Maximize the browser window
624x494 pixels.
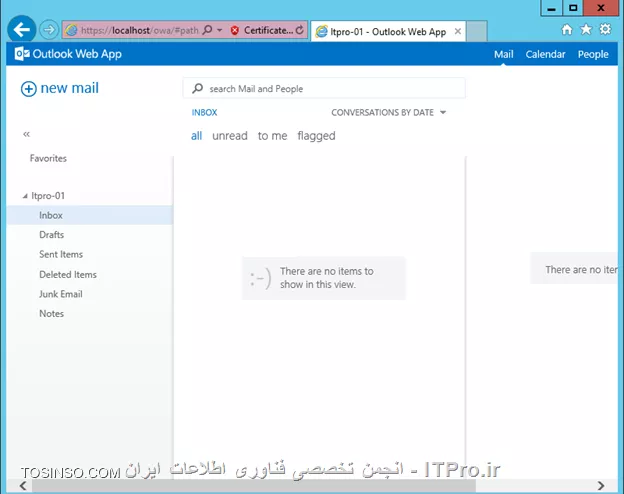[573, 8]
